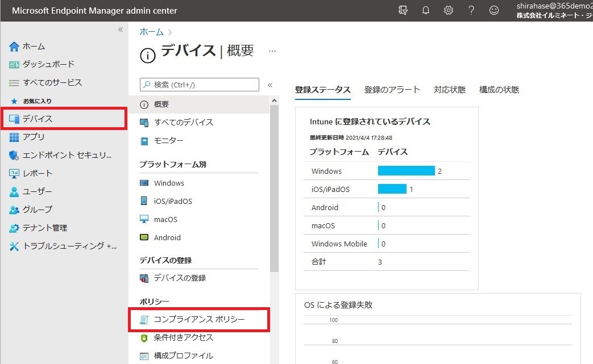The height and width of the screenshot is (364, 593).
Task: Open the notifications bell
Action: [426, 10]
